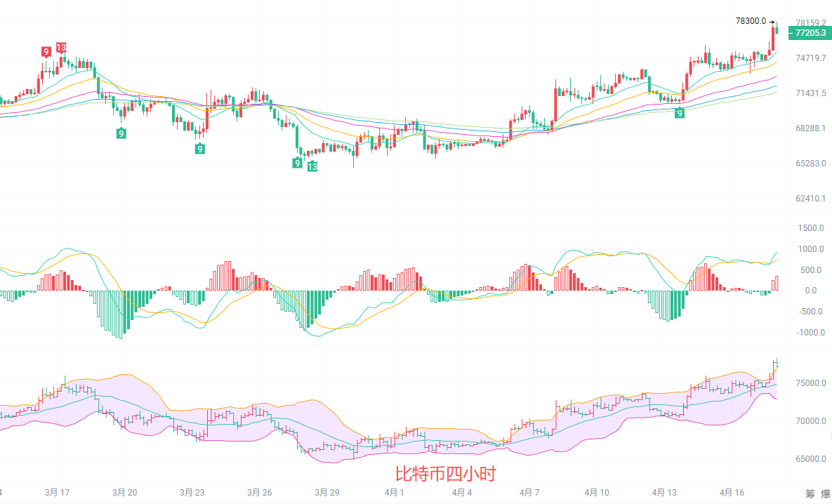Click the 比特币四小时 chart title text
The width and height of the screenshot is (832, 504).
445,475
